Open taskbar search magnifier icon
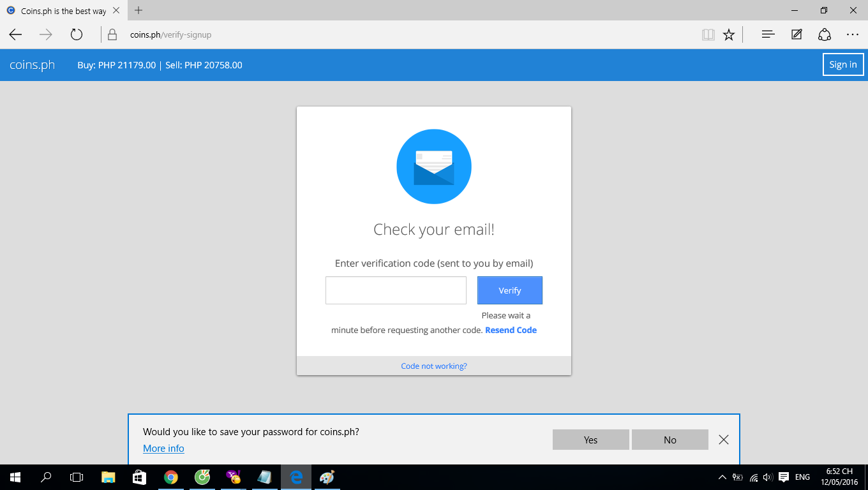868x490 pixels. pos(46,477)
